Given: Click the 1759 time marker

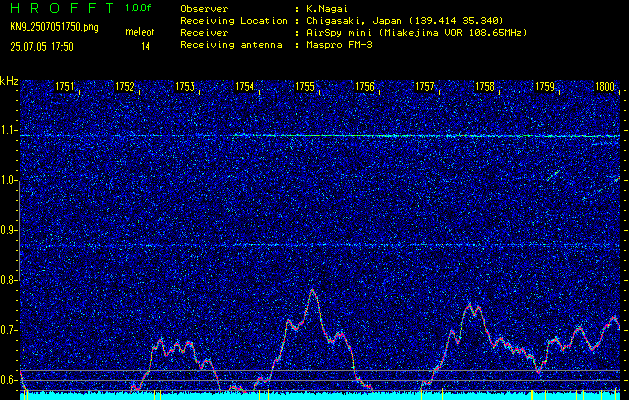Looking at the screenshot, I should (x=545, y=86).
